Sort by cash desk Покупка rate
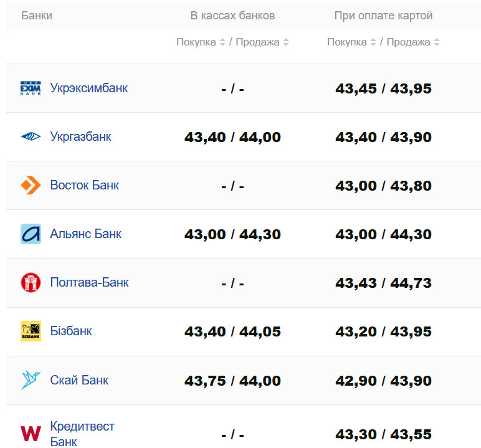 (x=221, y=42)
